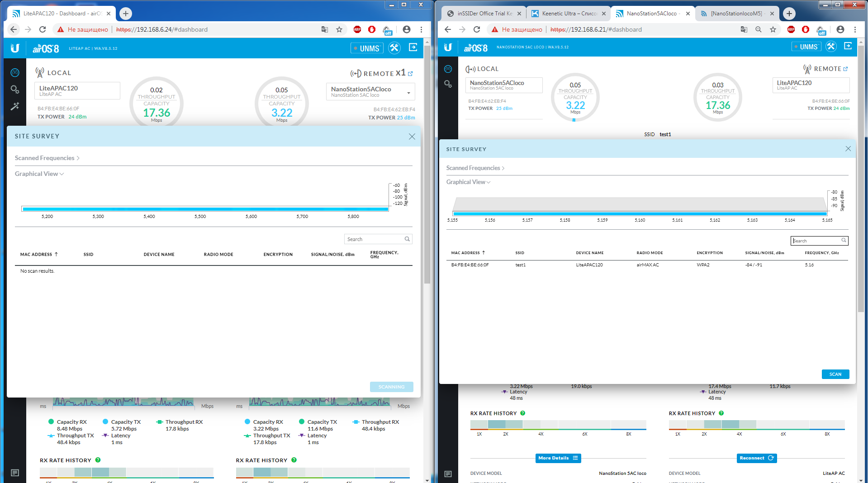Log out icon in right NanoStation window

click(848, 46)
